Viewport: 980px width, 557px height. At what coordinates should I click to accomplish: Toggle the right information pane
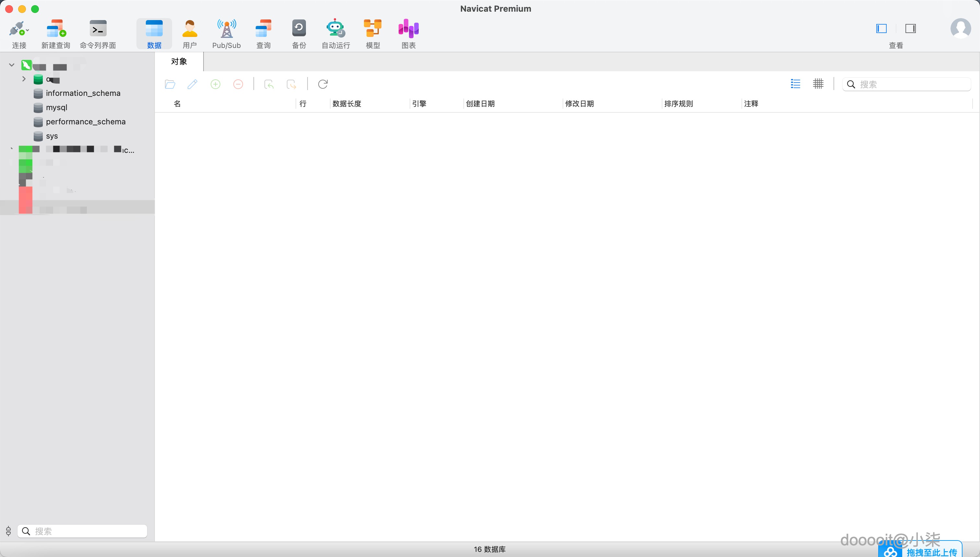coord(910,29)
